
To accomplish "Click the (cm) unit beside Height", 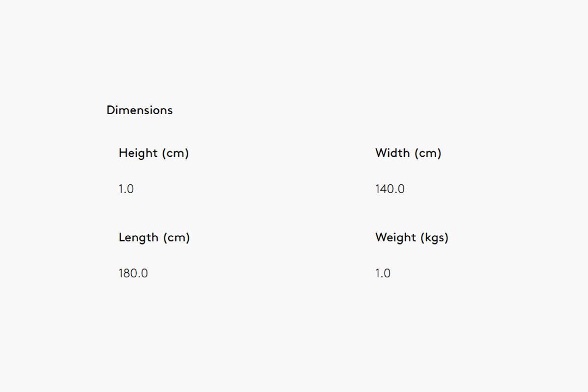I will click(x=175, y=153).
